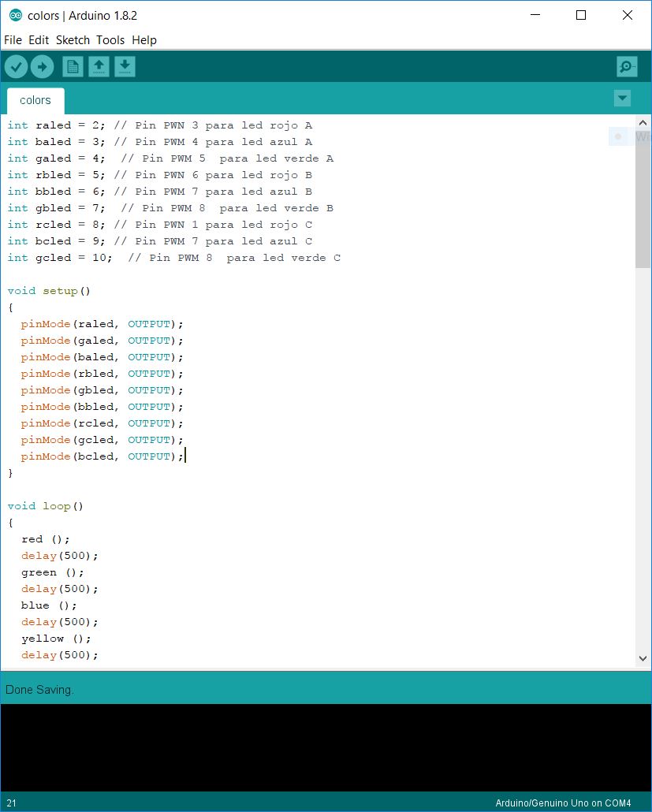652x812 pixels.
Task: Expand the tab options dropdown arrow
Action: pos(622,98)
